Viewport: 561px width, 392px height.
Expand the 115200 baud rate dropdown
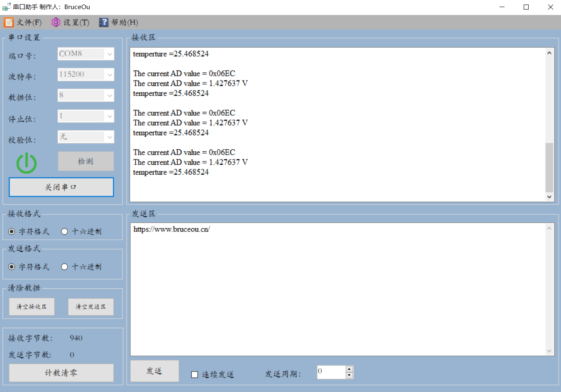pyautogui.click(x=110, y=75)
